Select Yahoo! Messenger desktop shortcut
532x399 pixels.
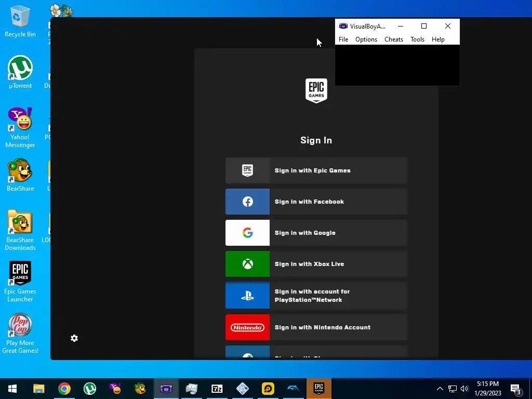click(x=20, y=128)
